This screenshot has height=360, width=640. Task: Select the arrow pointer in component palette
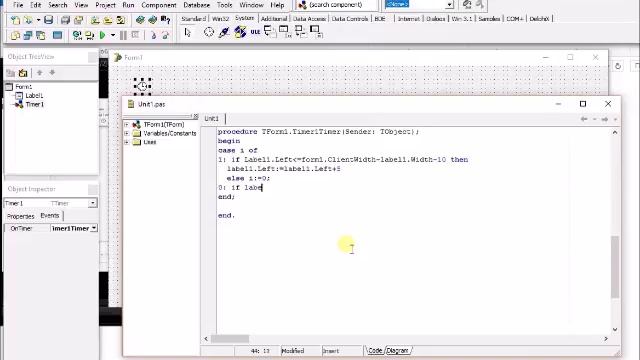point(188,32)
